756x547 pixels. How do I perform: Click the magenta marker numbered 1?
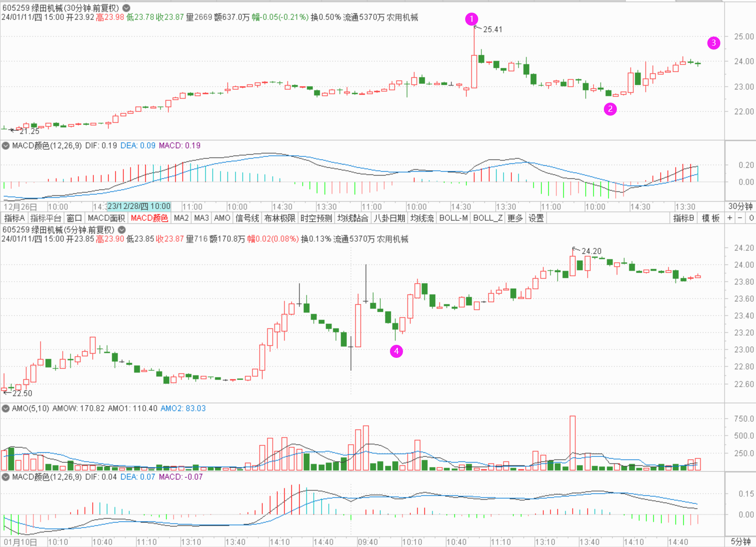tap(471, 19)
